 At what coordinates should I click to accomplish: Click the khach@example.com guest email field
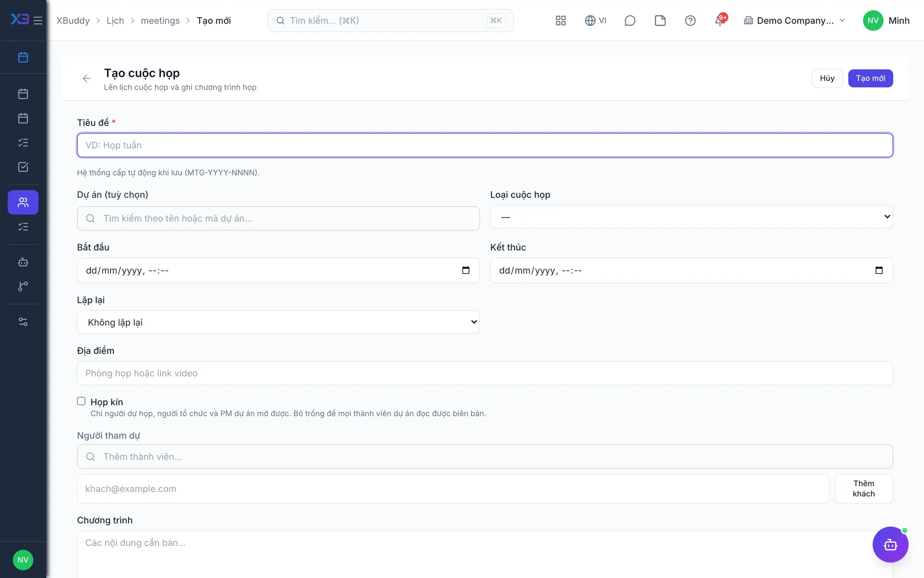[453, 488]
